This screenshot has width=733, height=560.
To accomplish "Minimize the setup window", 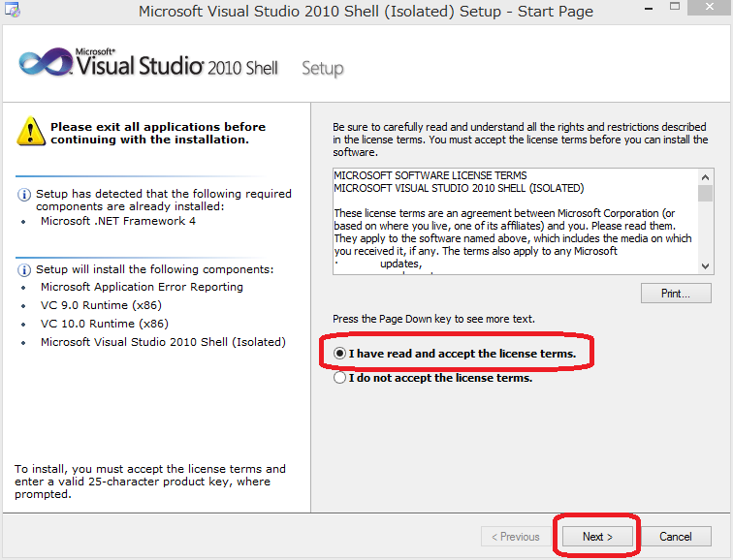I will click(x=649, y=9).
